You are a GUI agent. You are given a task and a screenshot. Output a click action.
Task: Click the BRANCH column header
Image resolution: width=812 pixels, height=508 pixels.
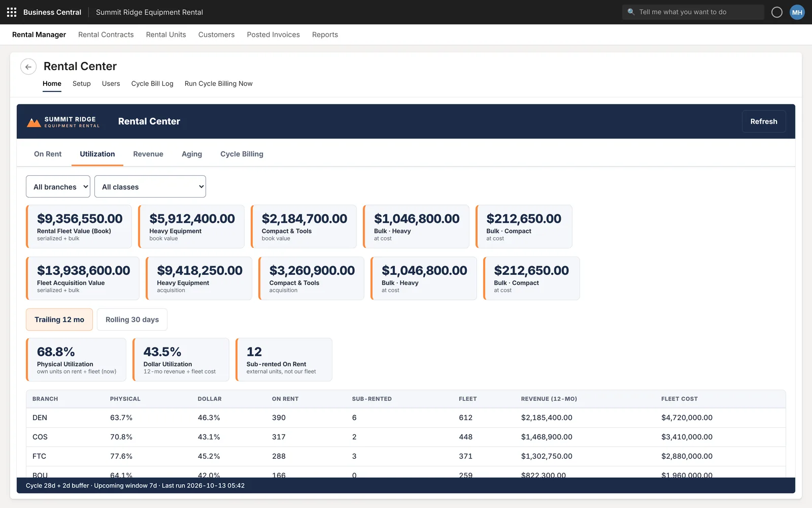coord(45,399)
